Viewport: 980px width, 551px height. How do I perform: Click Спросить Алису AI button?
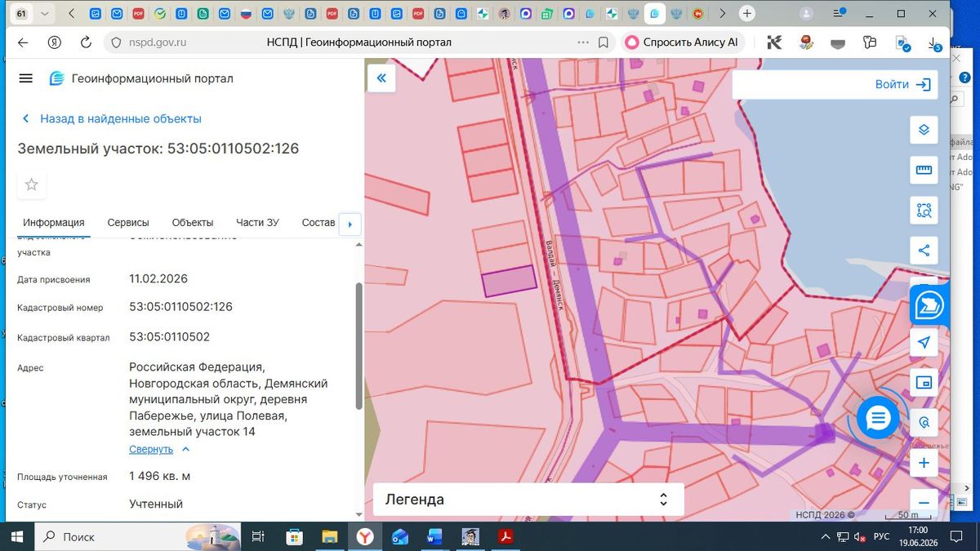682,42
